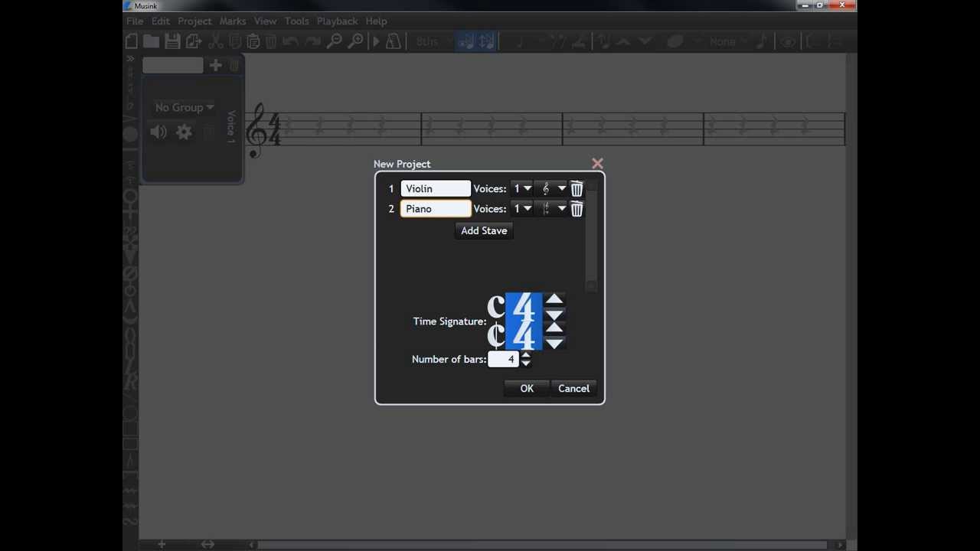Click the stave name field in left panel
The image size is (980, 551).
(173, 66)
